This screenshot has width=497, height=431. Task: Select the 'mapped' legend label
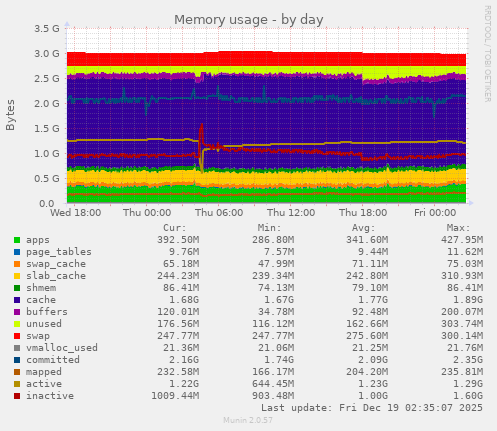click(44, 372)
